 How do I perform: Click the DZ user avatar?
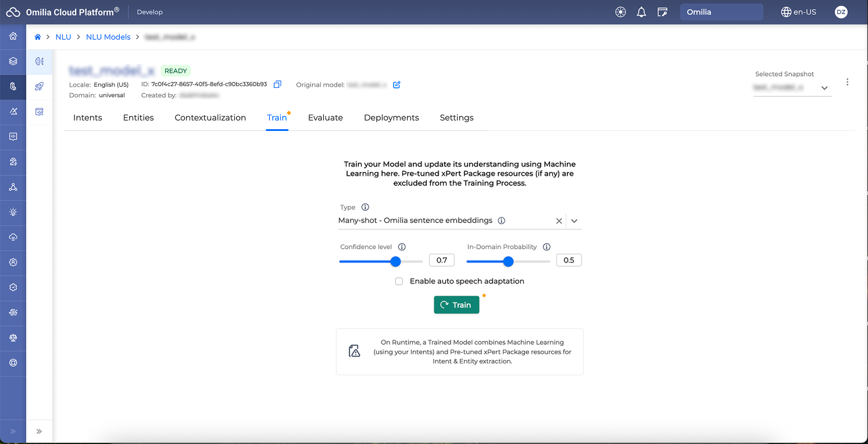click(x=841, y=12)
